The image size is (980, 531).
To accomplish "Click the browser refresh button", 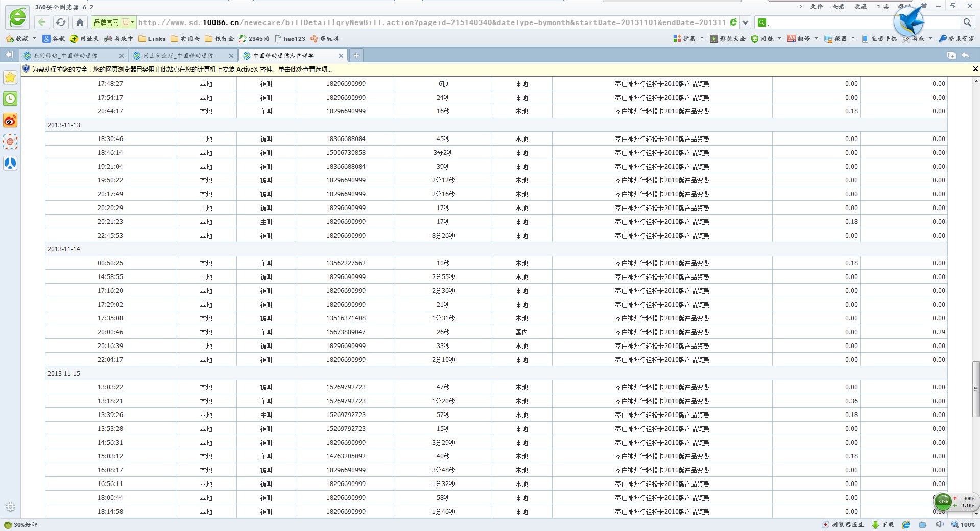I will coord(61,22).
